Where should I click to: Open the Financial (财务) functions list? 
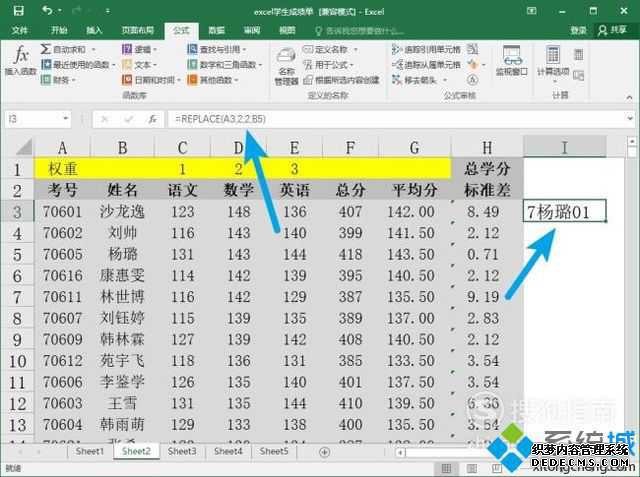pyautogui.click(x=58, y=80)
